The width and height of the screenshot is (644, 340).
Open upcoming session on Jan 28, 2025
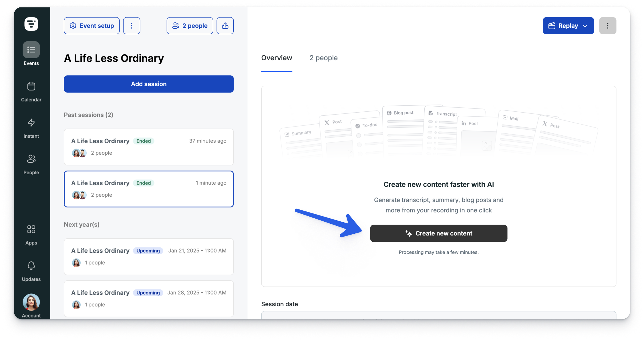coord(149,299)
